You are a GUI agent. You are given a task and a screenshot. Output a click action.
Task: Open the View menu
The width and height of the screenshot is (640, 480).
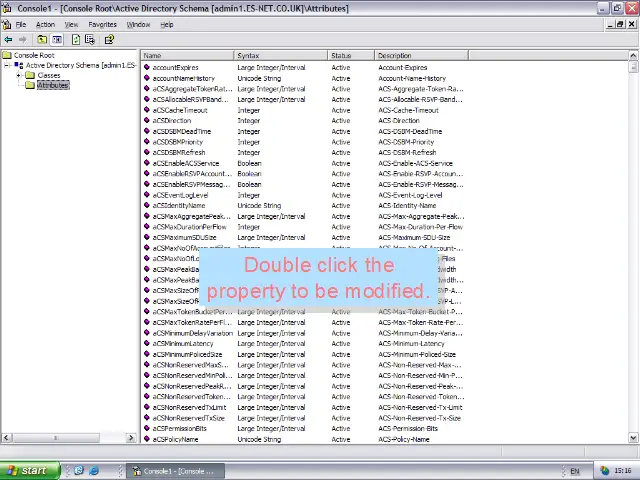[71, 24]
